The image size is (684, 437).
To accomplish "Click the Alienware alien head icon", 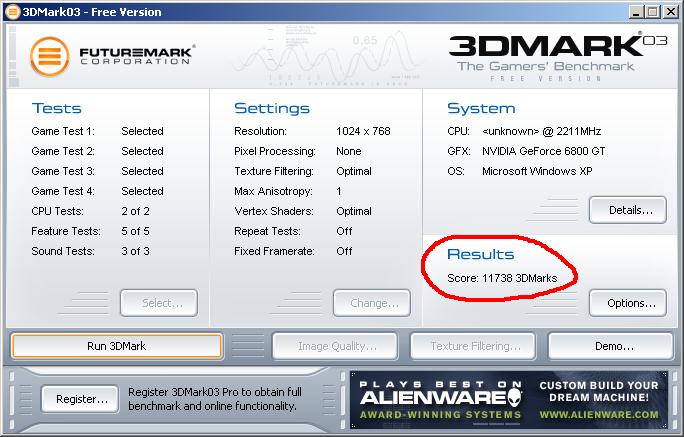I will [518, 399].
